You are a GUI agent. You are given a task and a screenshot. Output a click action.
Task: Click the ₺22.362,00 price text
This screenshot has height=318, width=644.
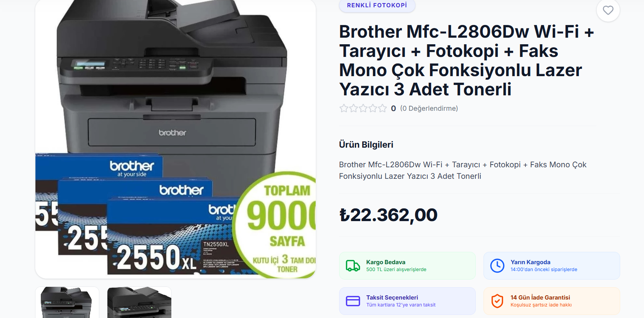pyautogui.click(x=388, y=215)
